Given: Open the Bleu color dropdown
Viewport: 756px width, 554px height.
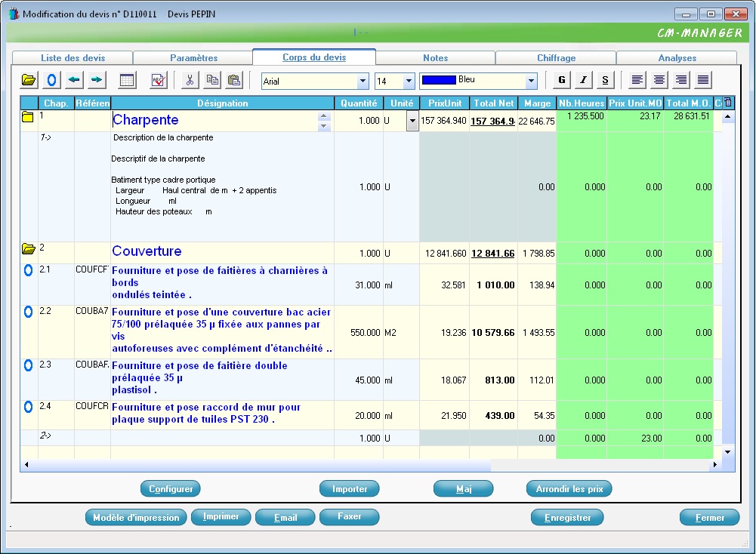Looking at the screenshot, I should (x=531, y=81).
